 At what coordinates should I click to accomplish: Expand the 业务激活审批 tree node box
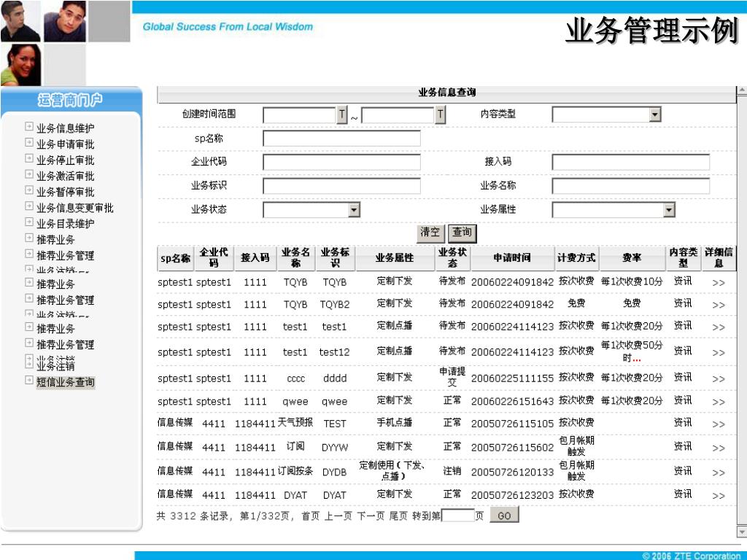[29, 174]
